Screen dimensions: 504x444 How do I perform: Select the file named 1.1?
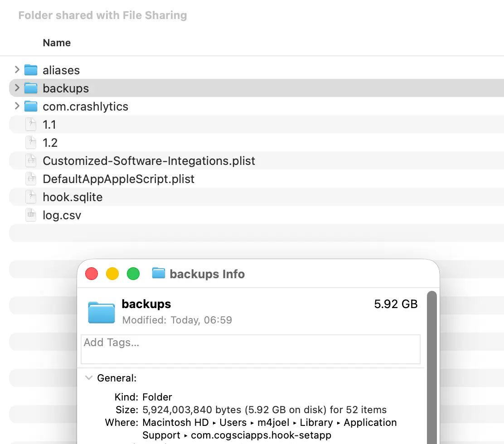[x=49, y=125]
